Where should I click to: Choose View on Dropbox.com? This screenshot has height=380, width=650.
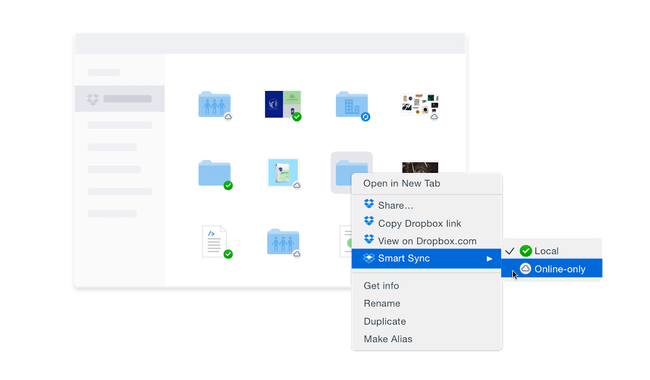[427, 241]
